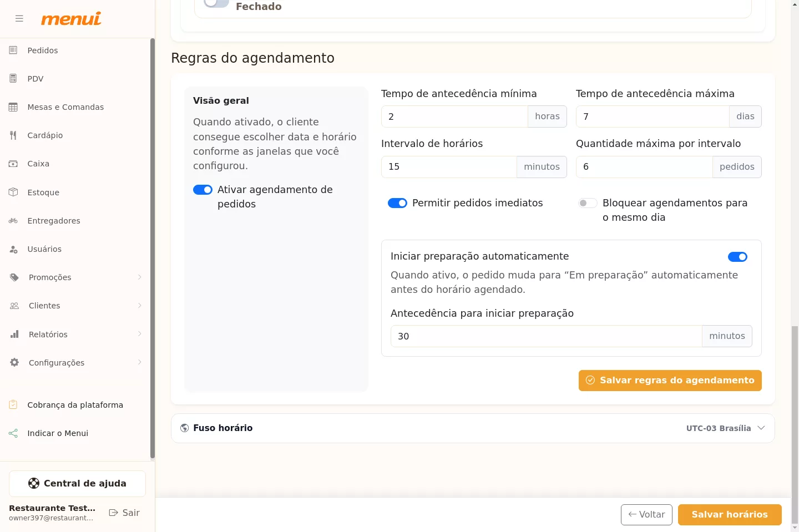Click the hamburger menu icon
The width and height of the screenshot is (799, 532).
19,18
